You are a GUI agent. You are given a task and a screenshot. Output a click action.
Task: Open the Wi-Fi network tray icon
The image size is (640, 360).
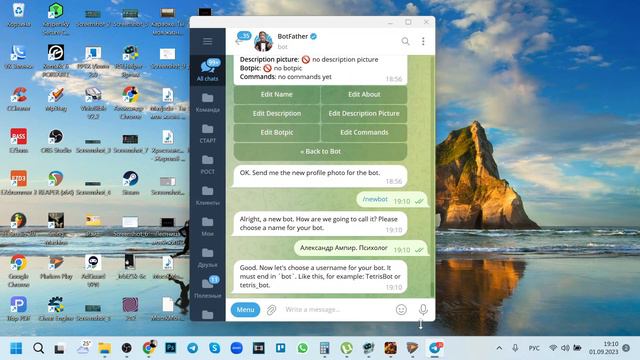(553, 348)
